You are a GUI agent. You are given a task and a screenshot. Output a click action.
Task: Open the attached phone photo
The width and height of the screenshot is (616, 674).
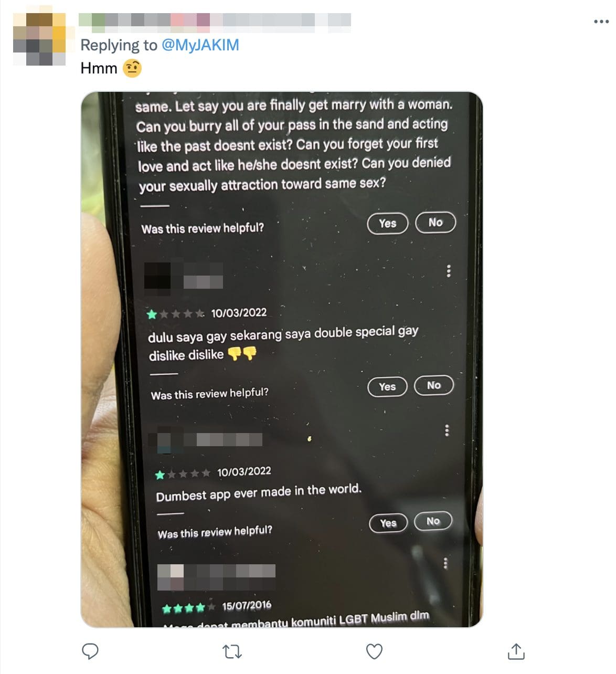tap(282, 360)
